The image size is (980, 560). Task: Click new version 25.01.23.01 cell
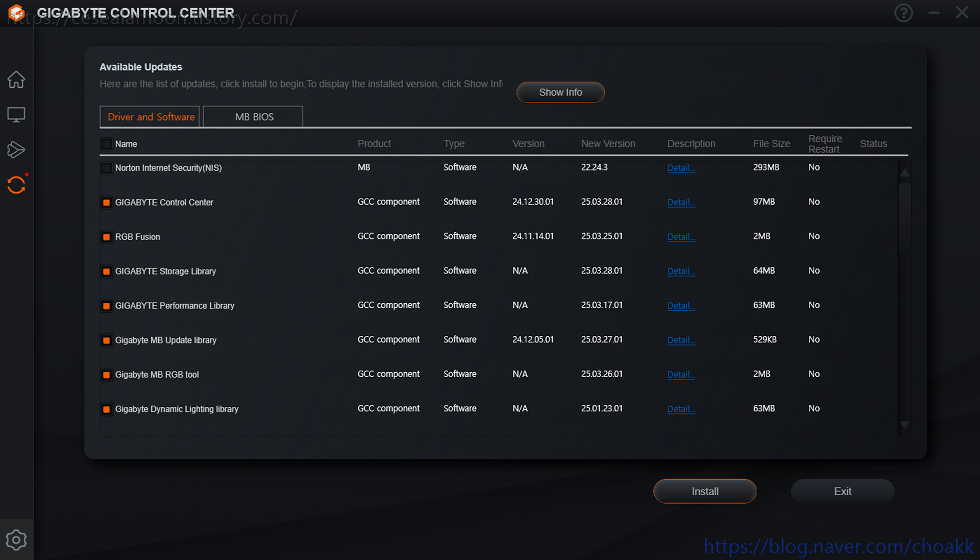coord(602,408)
